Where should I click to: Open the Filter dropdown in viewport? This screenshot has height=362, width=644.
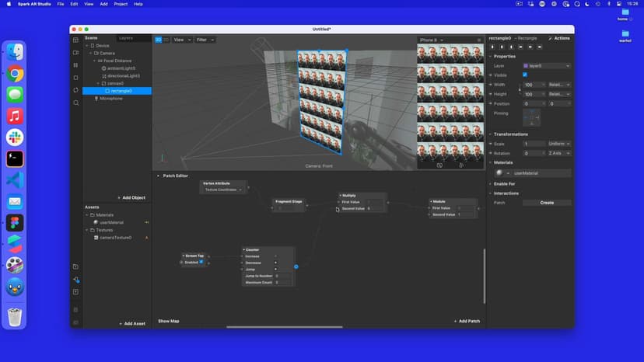[x=205, y=40]
